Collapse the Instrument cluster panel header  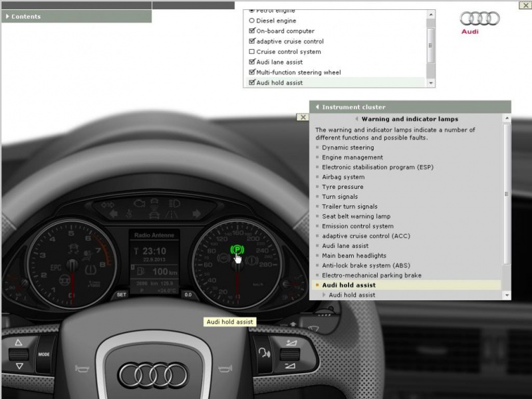[318, 107]
